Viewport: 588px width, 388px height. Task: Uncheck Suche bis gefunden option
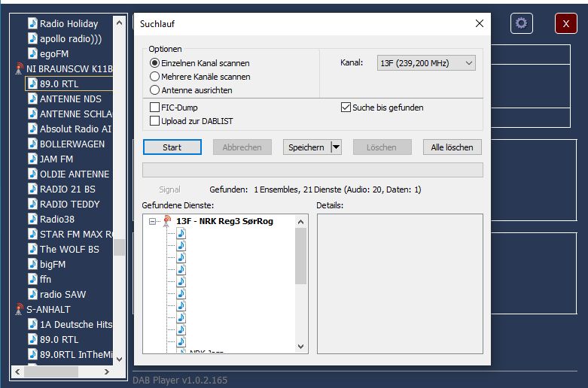tap(346, 108)
